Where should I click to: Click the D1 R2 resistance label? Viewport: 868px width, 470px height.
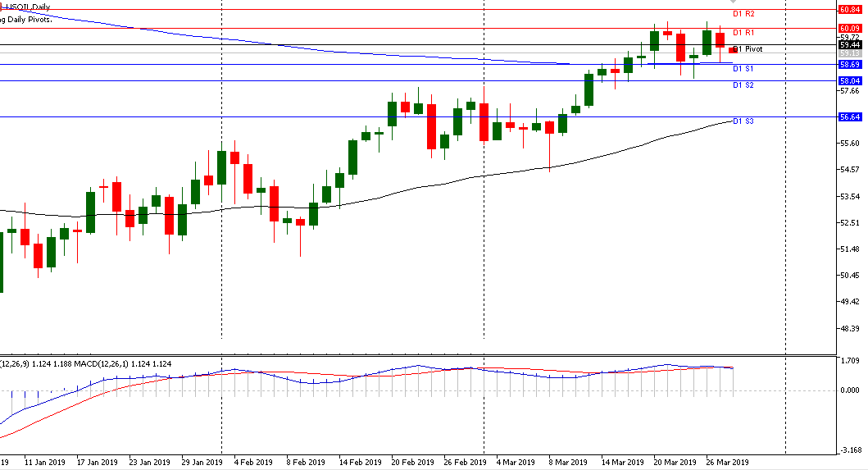click(743, 14)
